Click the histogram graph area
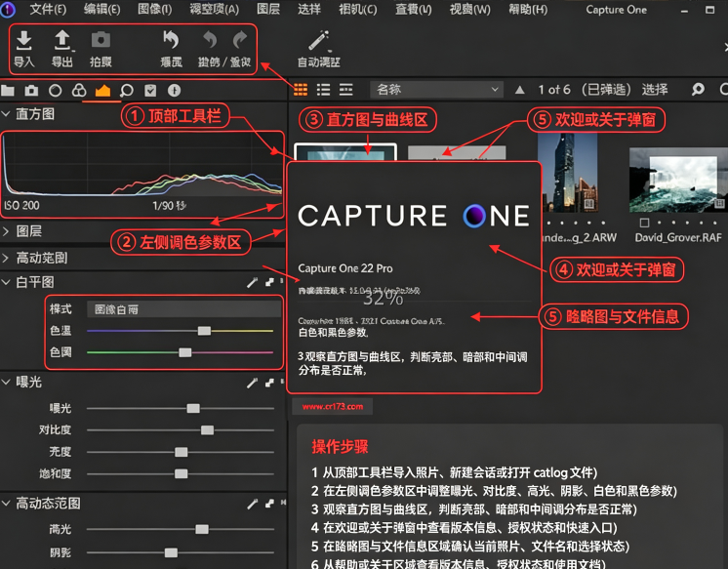Image resolution: width=728 pixels, height=569 pixels. [x=142, y=164]
